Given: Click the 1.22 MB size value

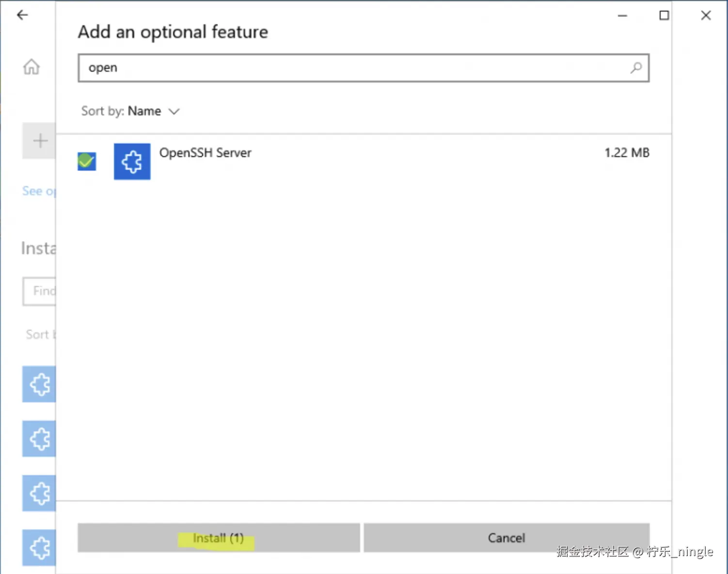Looking at the screenshot, I should (x=627, y=153).
